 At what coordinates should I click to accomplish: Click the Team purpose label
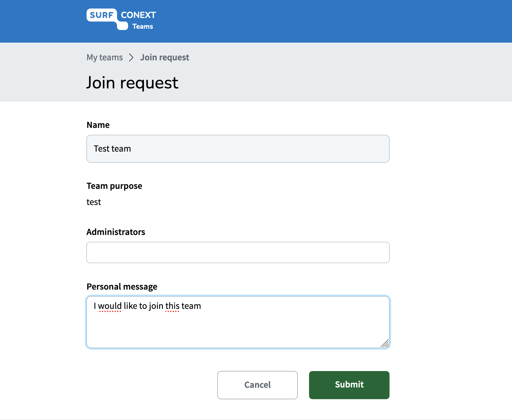(x=115, y=186)
